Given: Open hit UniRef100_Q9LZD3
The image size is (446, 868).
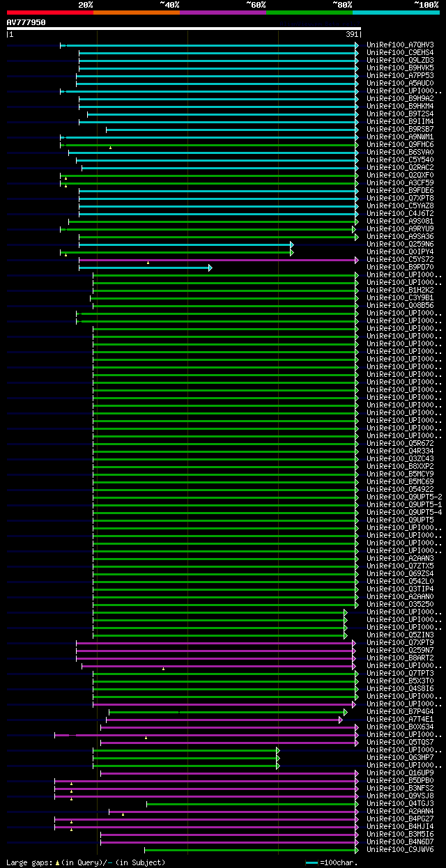Looking at the screenshot, I should point(400,60).
